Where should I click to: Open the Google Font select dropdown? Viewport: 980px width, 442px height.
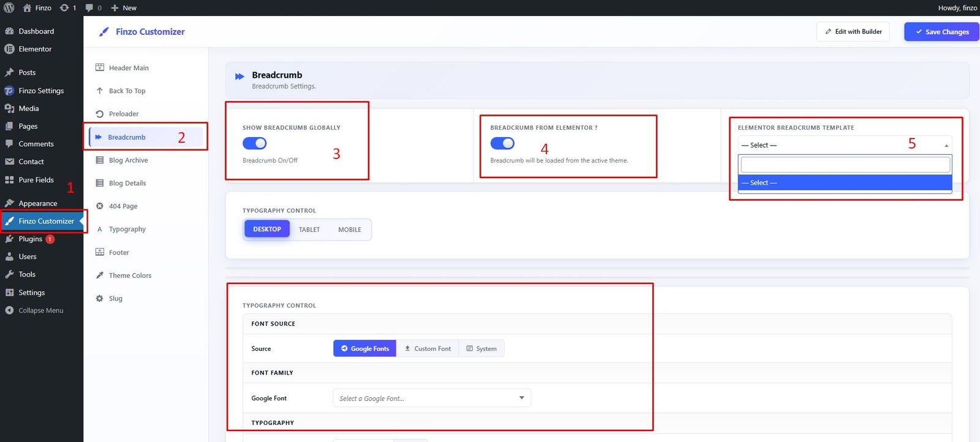pyautogui.click(x=432, y=398)
